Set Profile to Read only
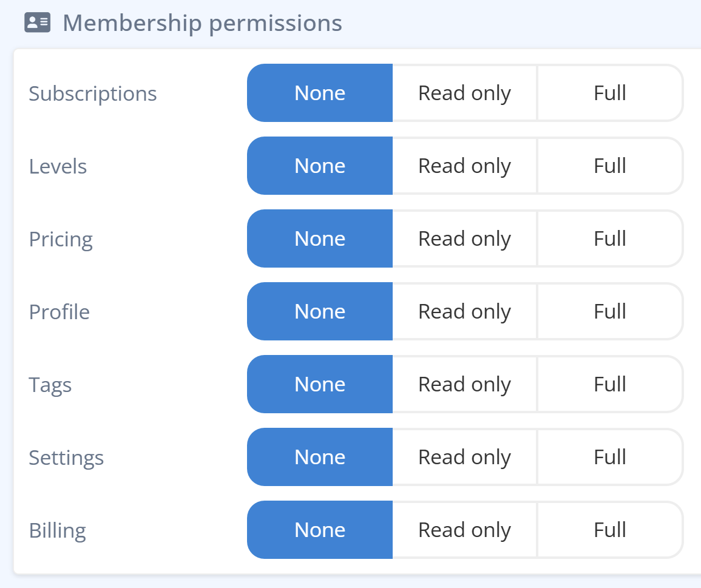The image size is (701, 588). coord(464,311)
